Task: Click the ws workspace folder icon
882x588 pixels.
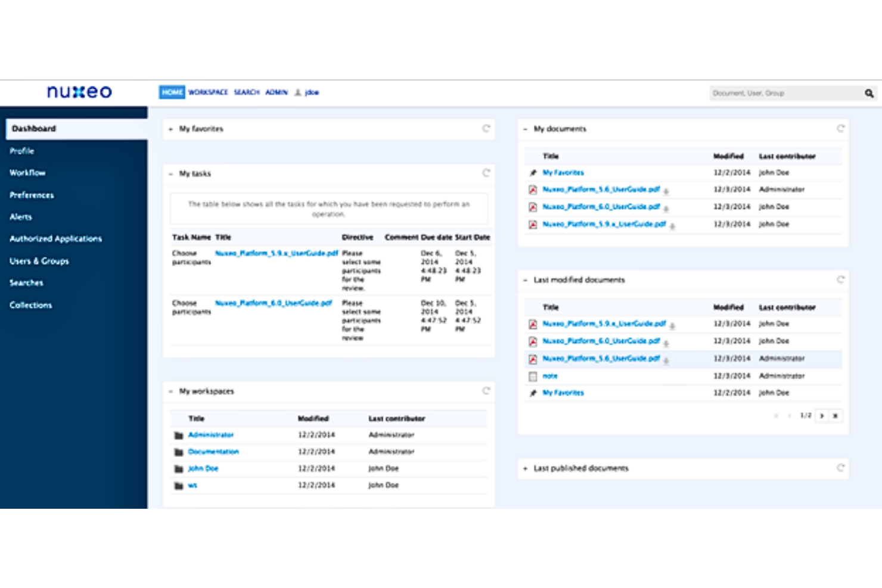Action: pos(178,485)
